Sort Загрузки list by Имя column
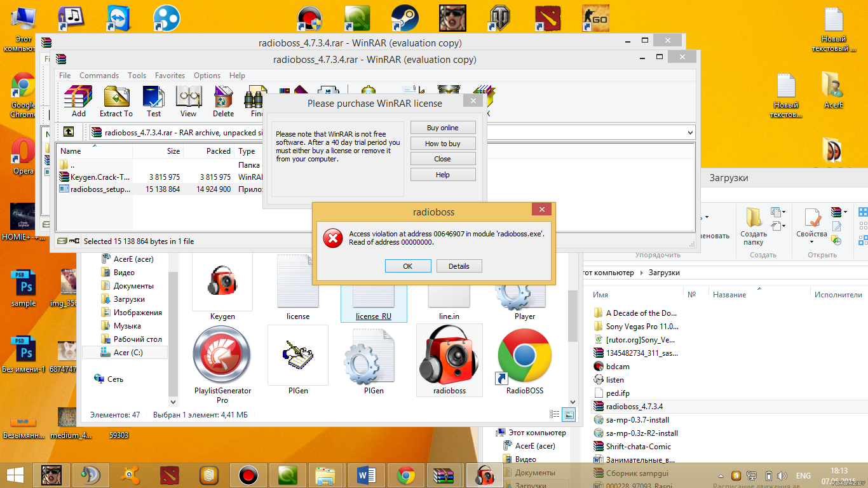Viewport: 868px width, 488px height. pos(636,295)
